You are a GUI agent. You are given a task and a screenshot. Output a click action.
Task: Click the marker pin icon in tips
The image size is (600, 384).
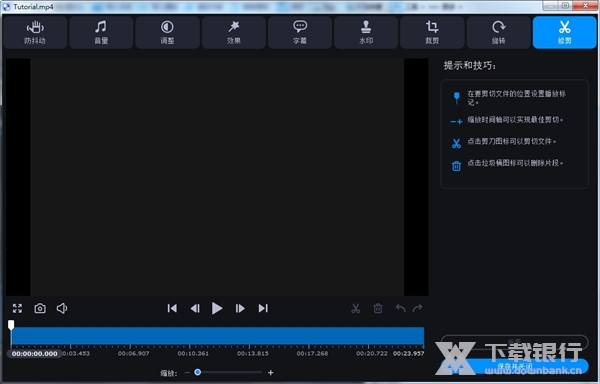pos(456,98)
